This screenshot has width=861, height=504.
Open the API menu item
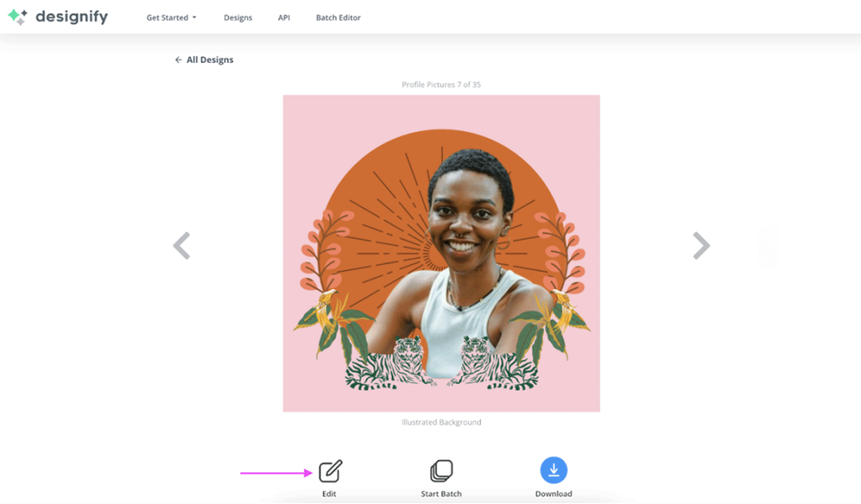(284, 18)
